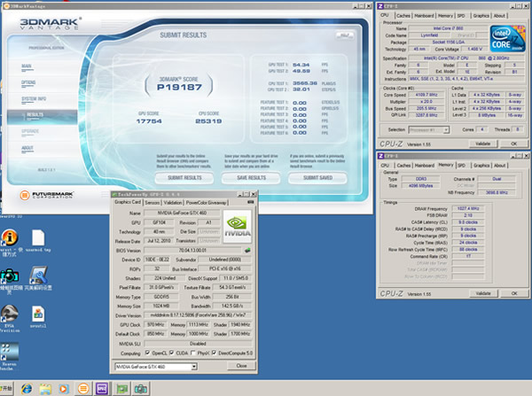This screenshot has height=396, width=532.
Task: Open Internet Explorer from the taskbar
Action: [x=28, y=388]
